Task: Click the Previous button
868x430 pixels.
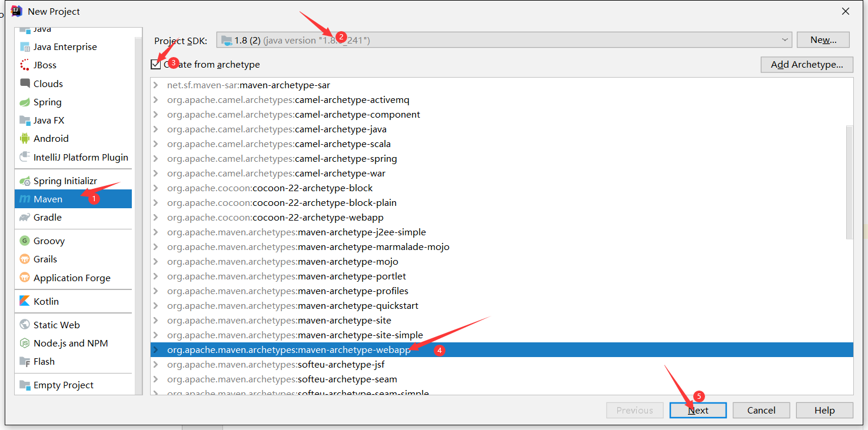Action: pos(635,411)
